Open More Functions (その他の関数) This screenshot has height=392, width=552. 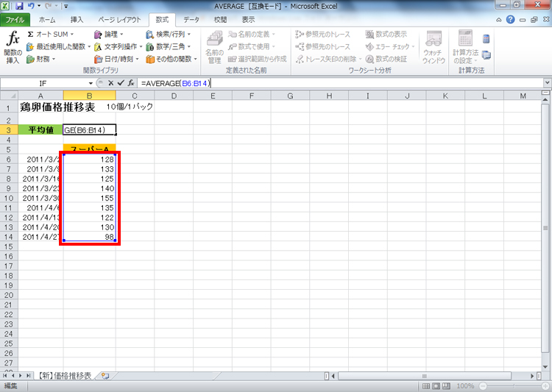tap(171, 59)
